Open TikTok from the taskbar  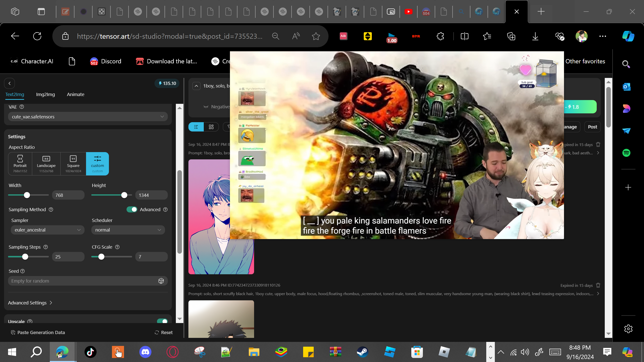pyautogui.click(x=91, y=352)
